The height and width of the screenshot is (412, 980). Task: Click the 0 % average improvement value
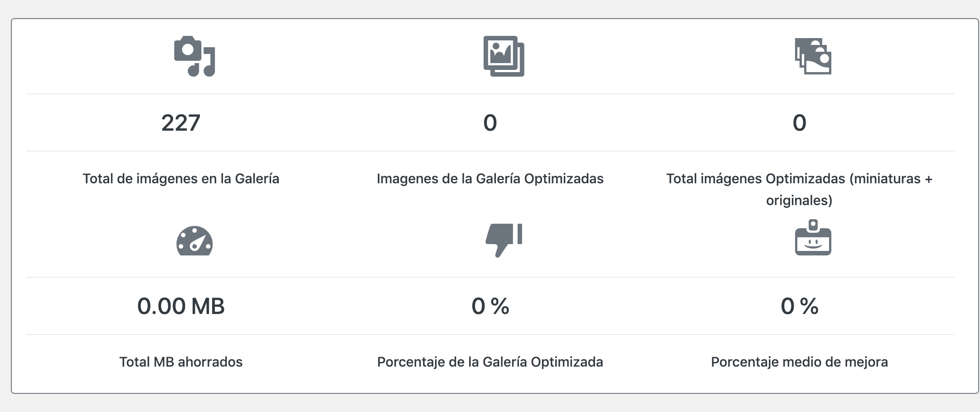(799, 306)
